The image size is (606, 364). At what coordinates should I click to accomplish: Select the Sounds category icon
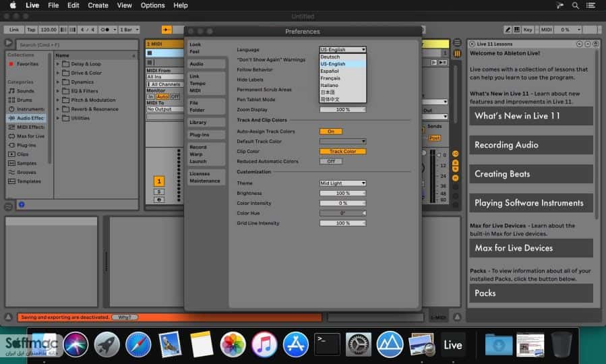tap(11, 91)
